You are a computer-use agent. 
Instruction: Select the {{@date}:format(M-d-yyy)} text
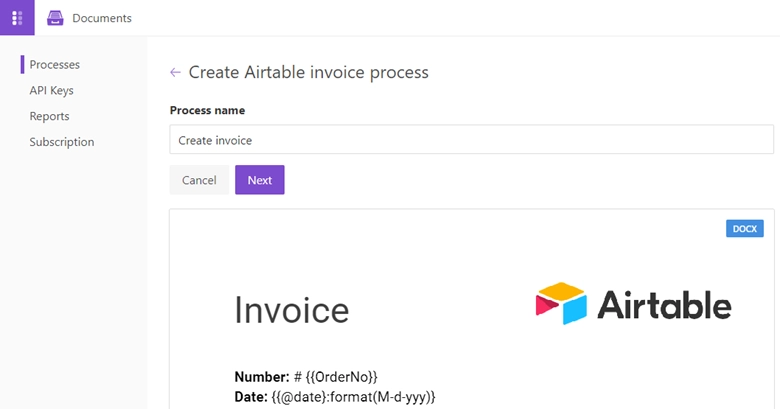[x=354, y=397]
